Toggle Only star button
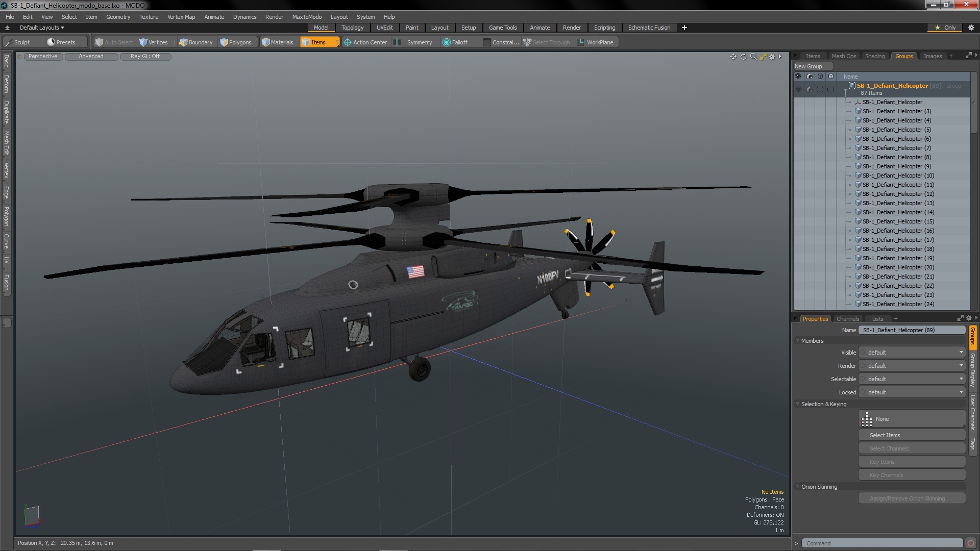This screenshot has width=980, height=551. tap(945, 28)
